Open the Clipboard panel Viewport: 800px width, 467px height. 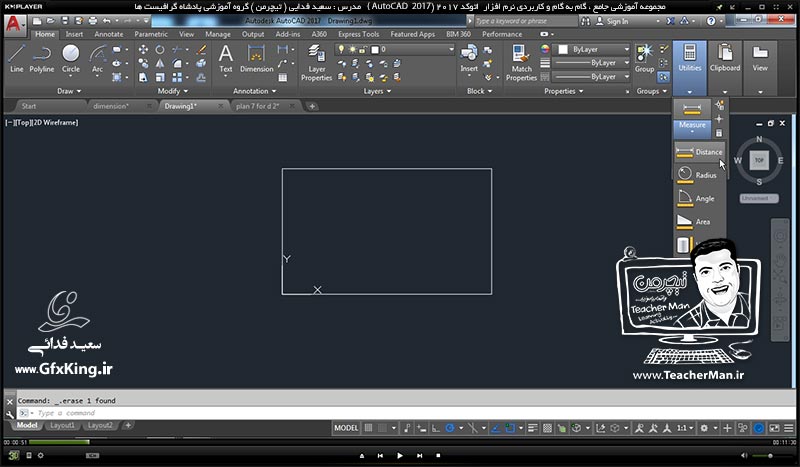[x=724, y=68]
